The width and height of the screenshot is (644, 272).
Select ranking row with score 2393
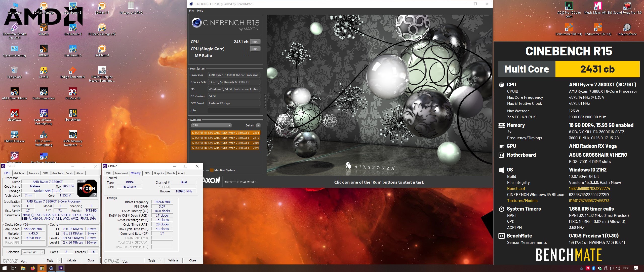point(225,148)
